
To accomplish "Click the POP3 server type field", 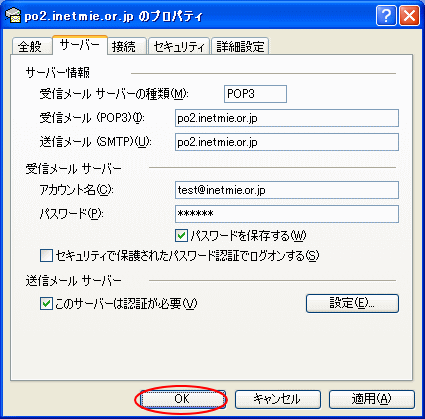I will point(255,94).
